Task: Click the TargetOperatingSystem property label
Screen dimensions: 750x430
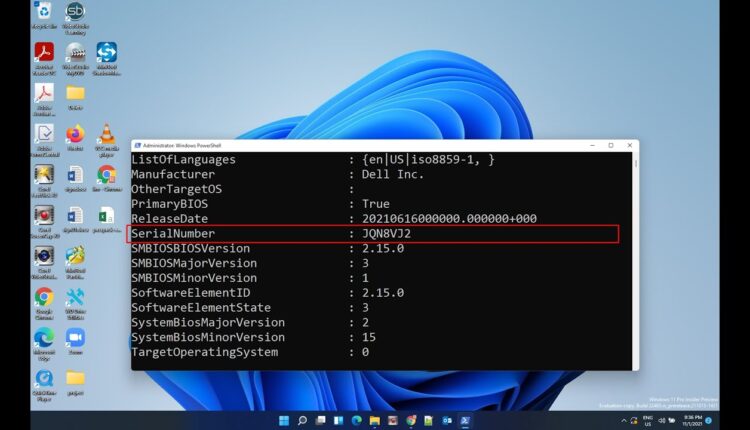Action: (205, 352)
